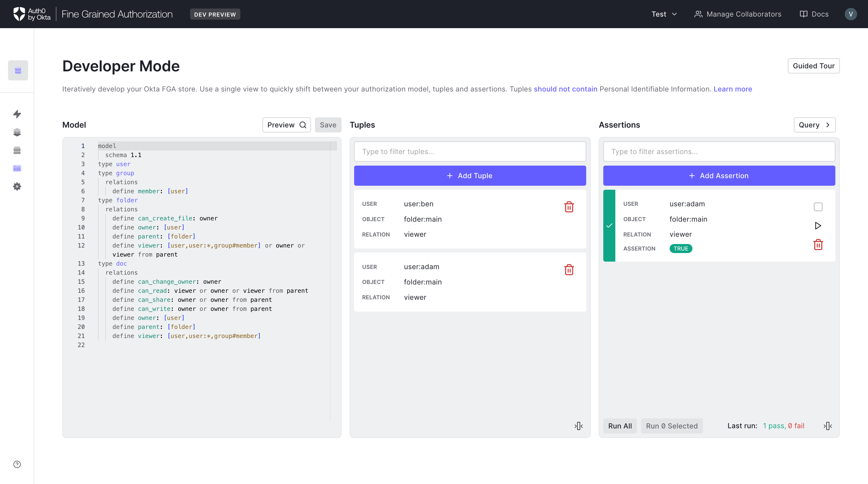Click the Guided Tour button
This screenshot has width=868, height=484.
(813, 66)
